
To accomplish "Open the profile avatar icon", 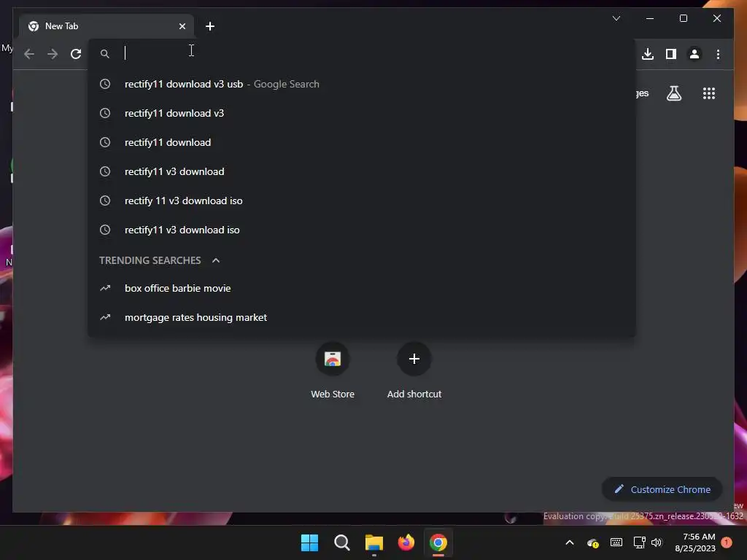I will tap(694, 54).
